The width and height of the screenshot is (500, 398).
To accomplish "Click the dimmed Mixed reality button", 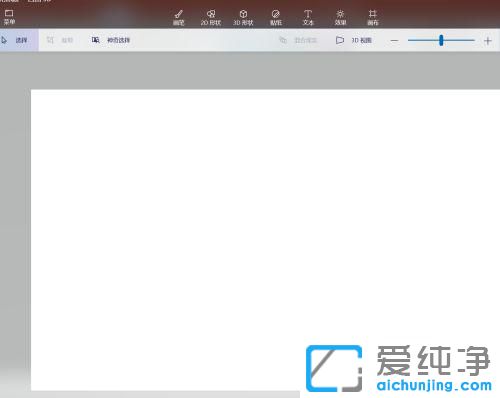I will [298, 40].
